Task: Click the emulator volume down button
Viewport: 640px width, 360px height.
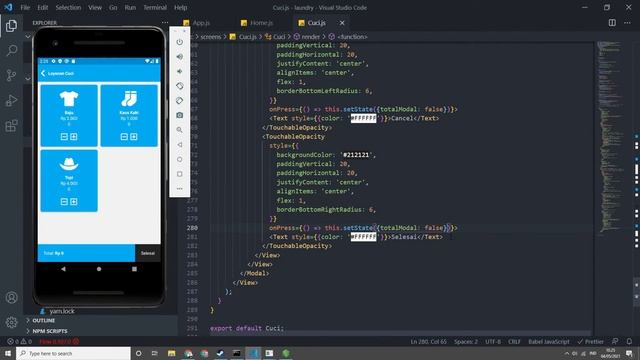Action: tap(180, 71)
